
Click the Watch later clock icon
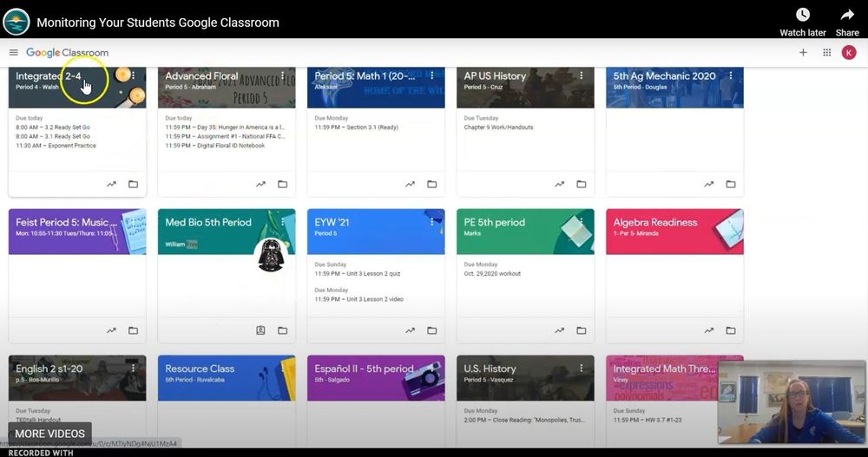click(x=803, y=15)
